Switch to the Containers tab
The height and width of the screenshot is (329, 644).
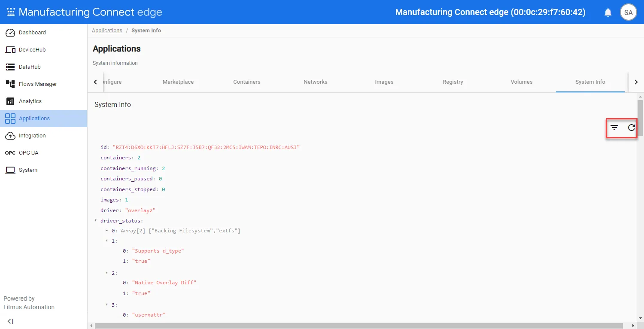coord(247,82)
